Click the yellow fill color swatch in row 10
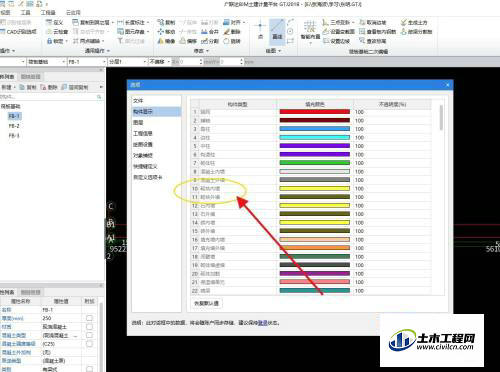The image size is (500, 372). [315, 188]
